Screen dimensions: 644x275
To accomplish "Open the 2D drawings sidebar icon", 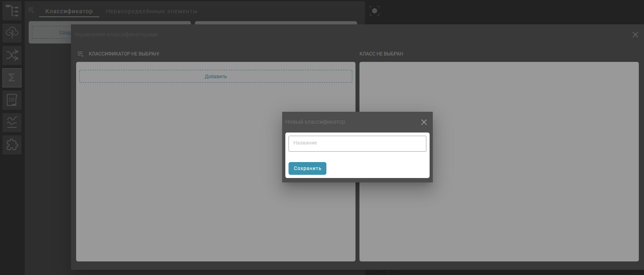I will (x=12, y=100).
